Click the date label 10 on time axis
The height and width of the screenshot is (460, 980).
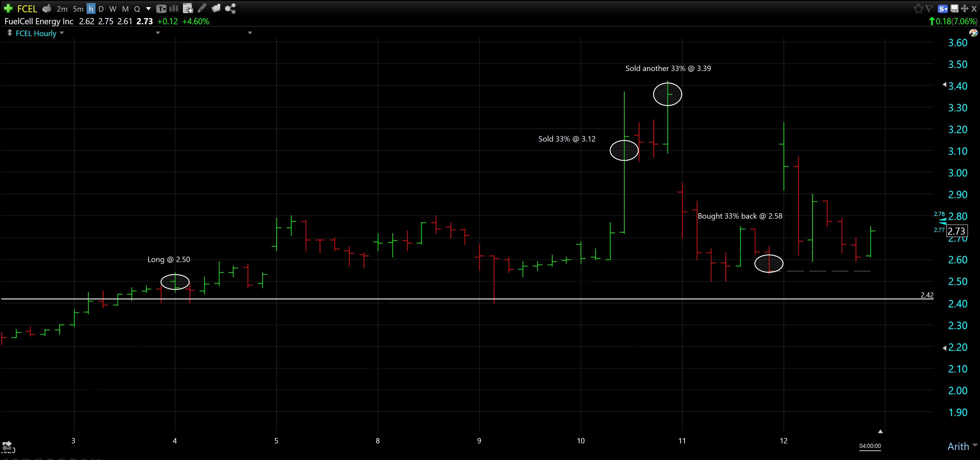pos(581,441)
